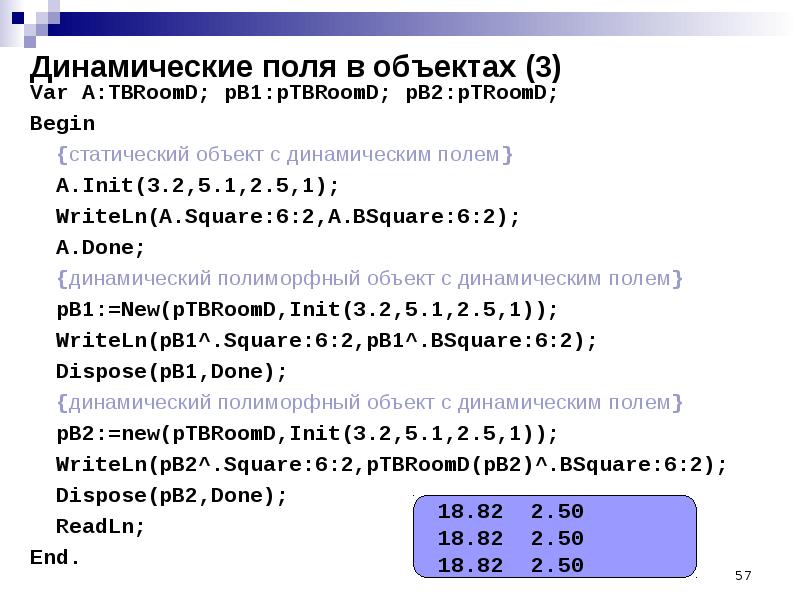The image size is (800, 600).
Task: Select the End. keyword line
Action: pyautogui.click(x=55, y=557)
